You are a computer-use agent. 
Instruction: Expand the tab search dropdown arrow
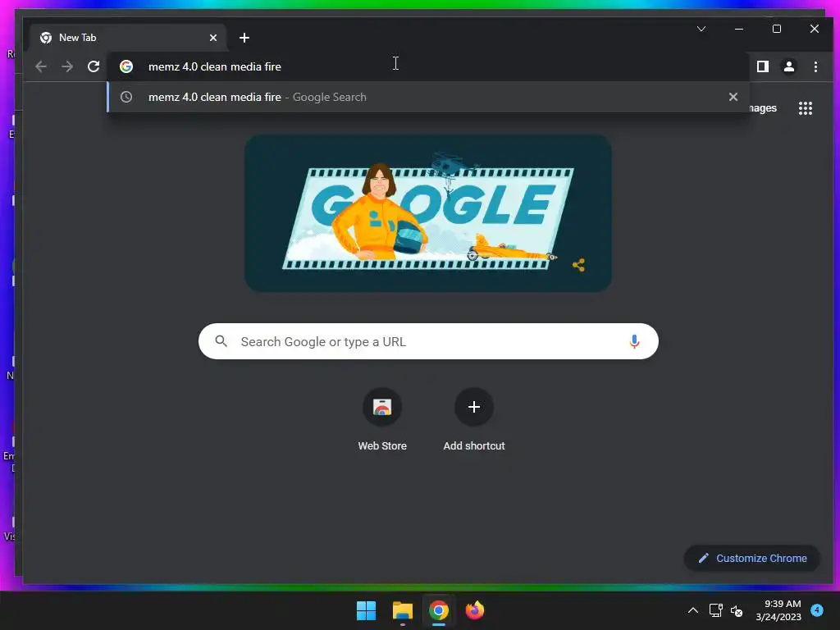point(701,29)
